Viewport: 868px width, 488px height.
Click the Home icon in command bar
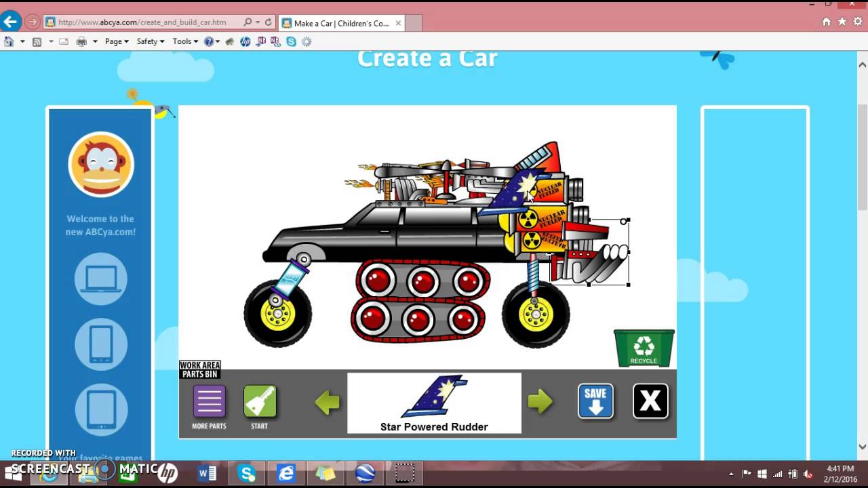coord(9,41)
